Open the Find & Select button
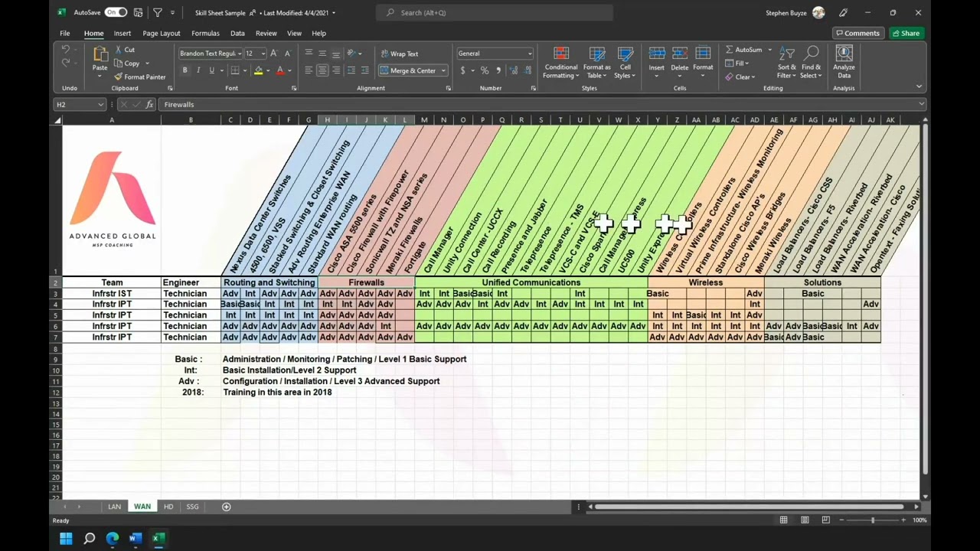 coord(812,63)
